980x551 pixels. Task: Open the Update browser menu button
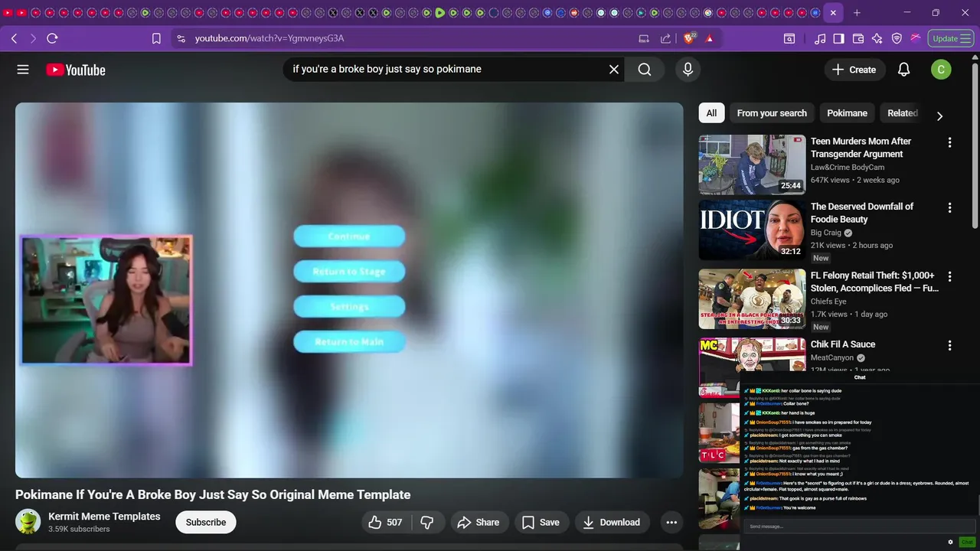pos(951,38)
